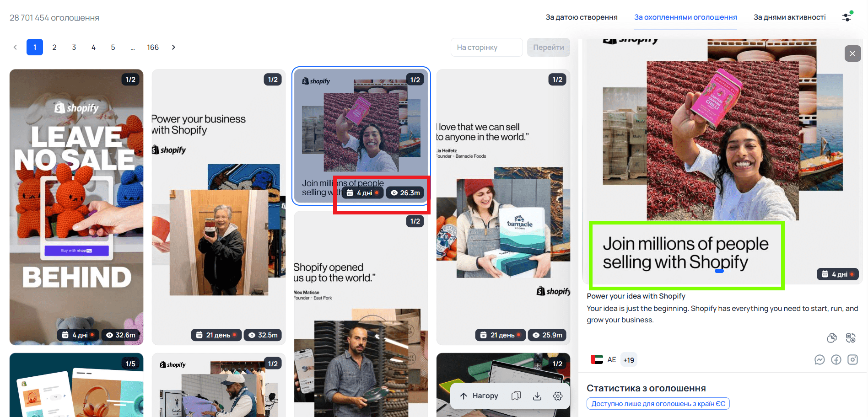Go to page 5
Viewport: 868px width, 417px height.
point(113,47)
